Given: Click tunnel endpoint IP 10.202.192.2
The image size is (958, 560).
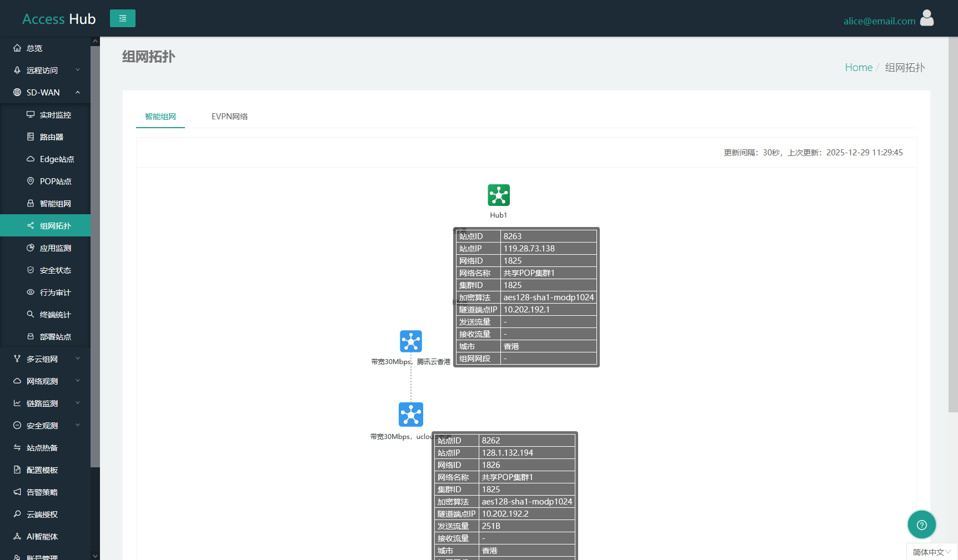Looking at the screenshot, I should (505, 514).
